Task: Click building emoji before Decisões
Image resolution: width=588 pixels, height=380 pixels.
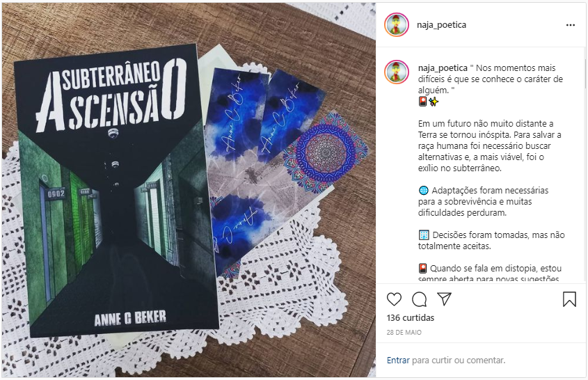Action: click(x=424, y=235)
